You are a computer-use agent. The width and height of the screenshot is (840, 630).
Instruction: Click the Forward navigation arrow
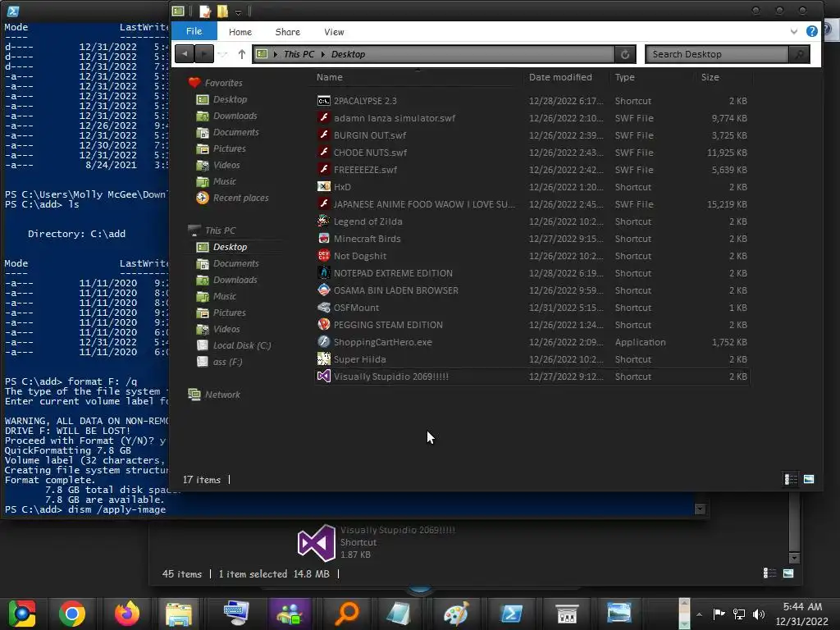pyautogui.click(x=203, y=53)
